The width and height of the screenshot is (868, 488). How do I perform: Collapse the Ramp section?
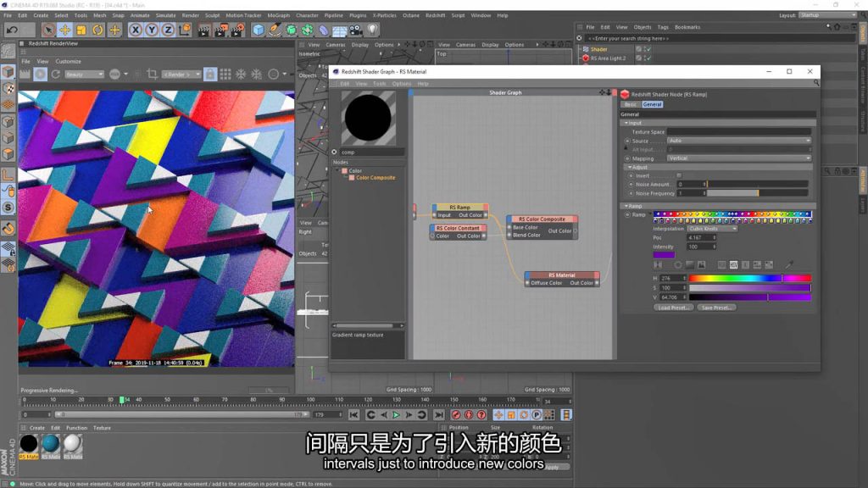pyautogui.click(x=626, y=206)
